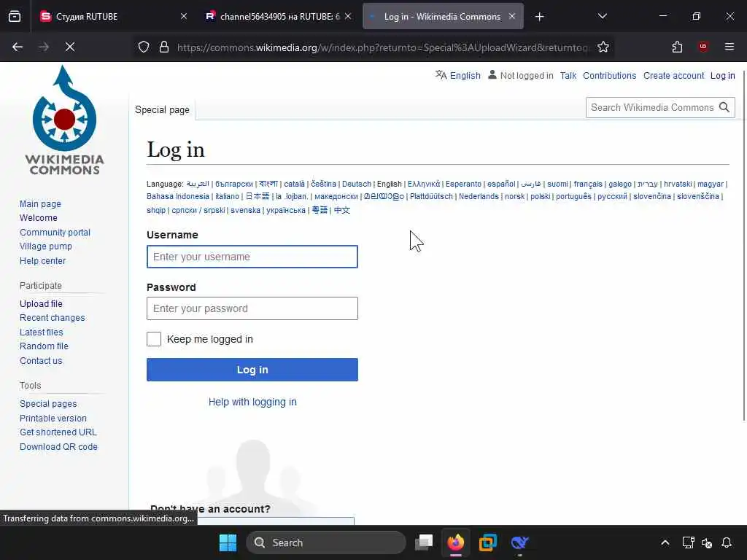Click the Log in link at top right

click(722, 76)
